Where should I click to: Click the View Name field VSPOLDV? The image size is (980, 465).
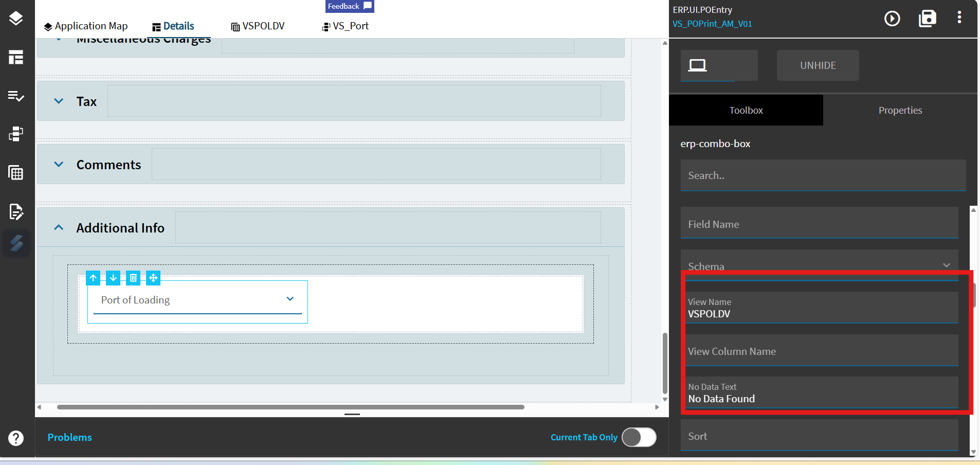click(x=820, y=308)
